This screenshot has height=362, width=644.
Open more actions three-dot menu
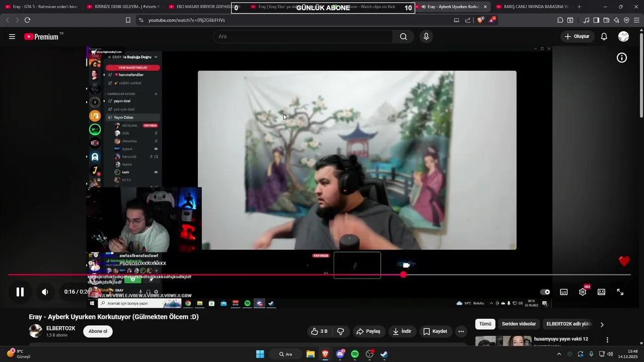coord(461,331)
